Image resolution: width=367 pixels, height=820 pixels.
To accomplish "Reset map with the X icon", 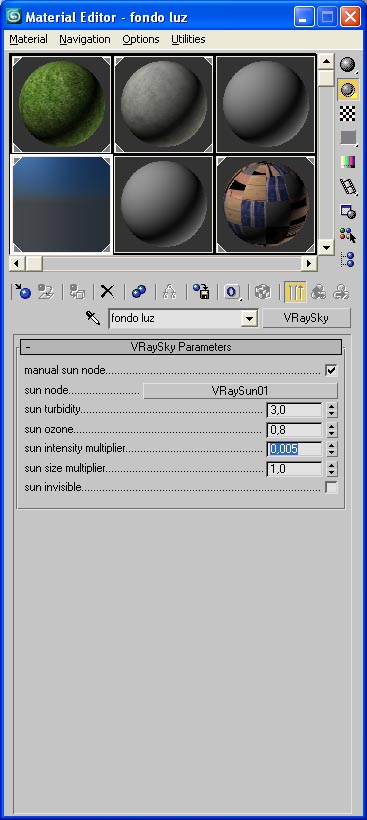I will click(108, 292).
